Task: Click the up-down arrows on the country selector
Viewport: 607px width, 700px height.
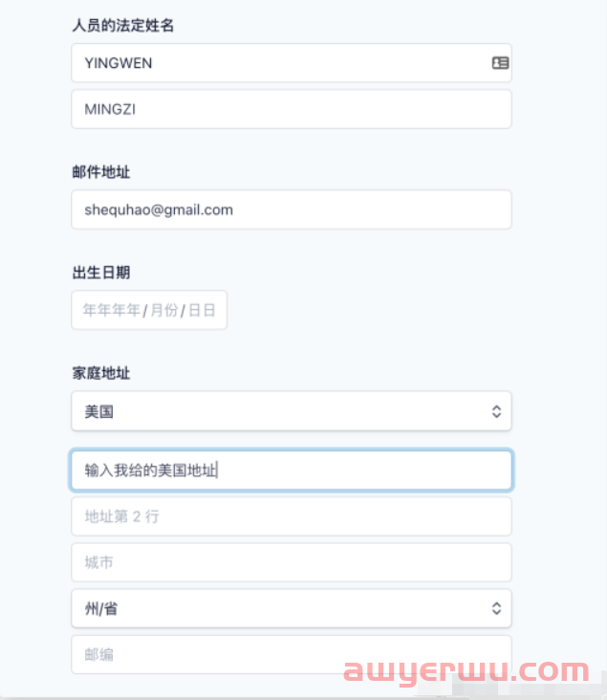Action: click(x=496, y=411)
